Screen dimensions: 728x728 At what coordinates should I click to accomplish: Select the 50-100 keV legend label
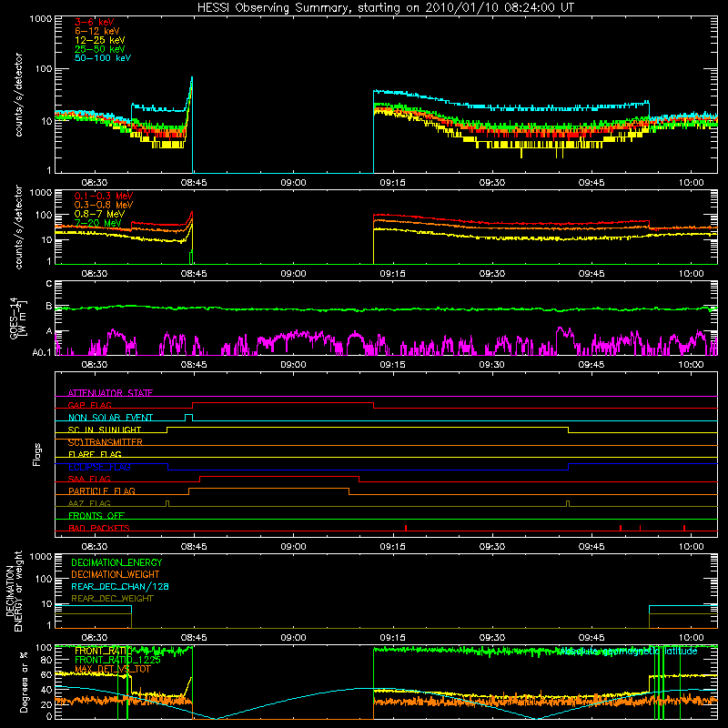coord(103,58)
